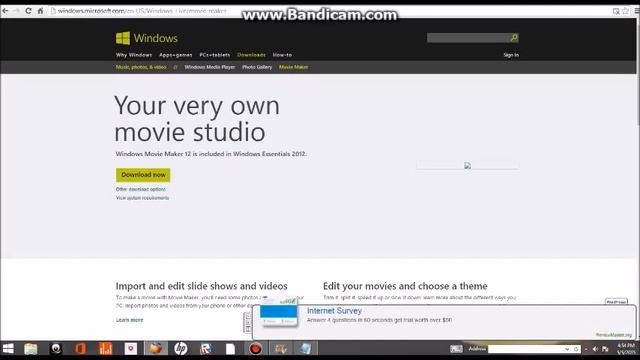Viewport: 640px width, 360px height.
Task: Open File Explorer from the taskbar
Action: click(x=31, y=349)
